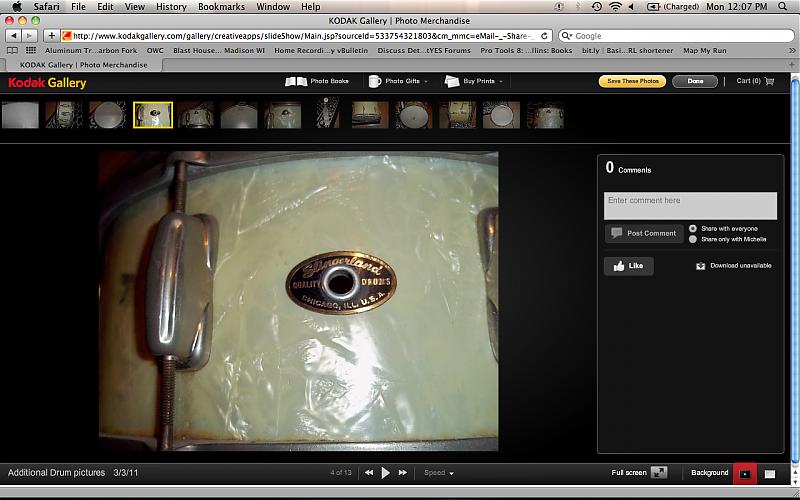Choose the white background swatch
800x500 pixels.
click(770, 473)
